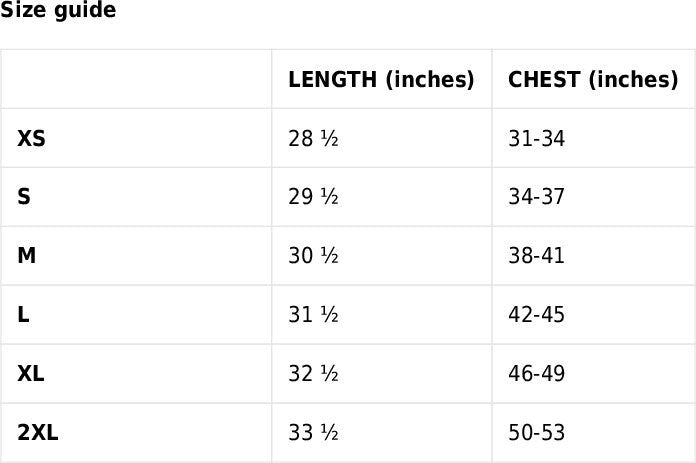Click the 34-37 chest measurement

pos(536,197)
